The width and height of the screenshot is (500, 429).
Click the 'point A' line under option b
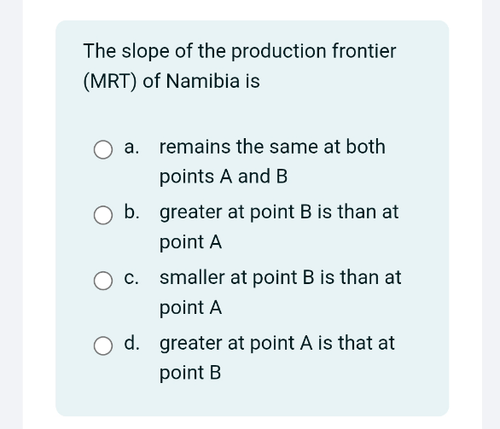(191, 242)
